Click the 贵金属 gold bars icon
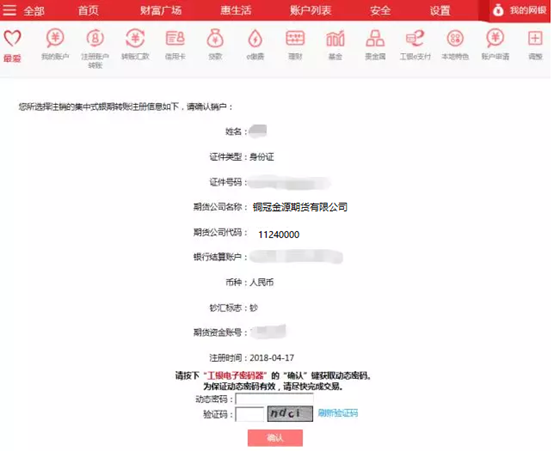 (x=375, y=38)
